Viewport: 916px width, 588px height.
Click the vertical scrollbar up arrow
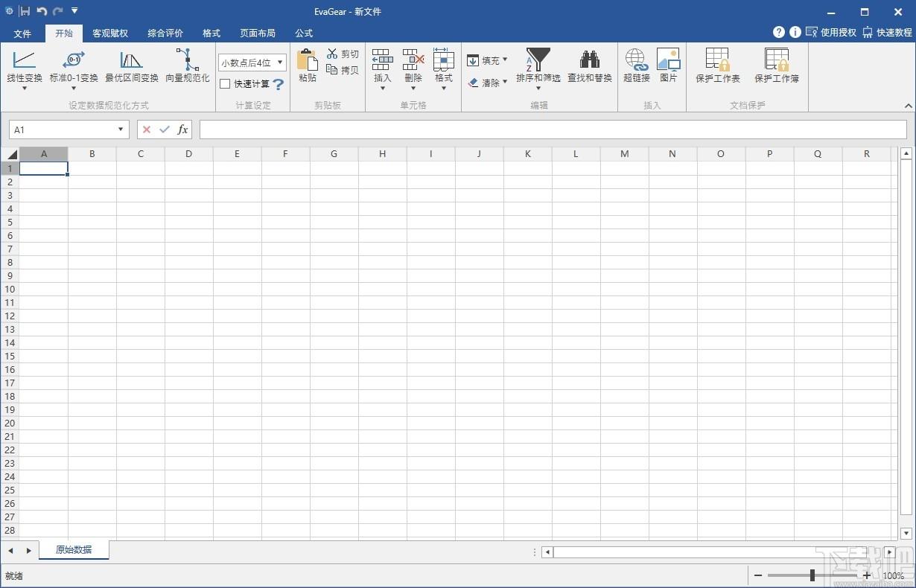pos(906,154)
